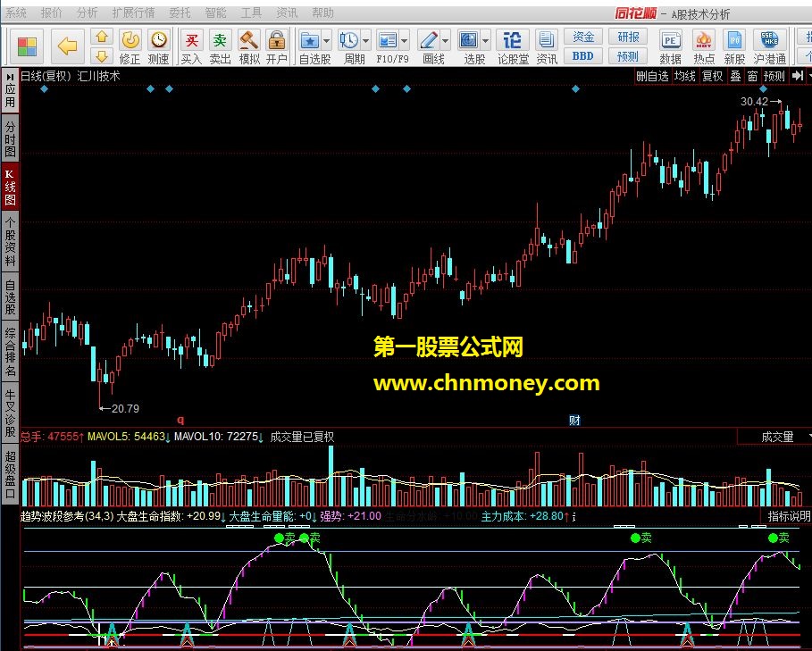Click the 应用 sidebar collapse icon
Image resolution: width=812 pixels, height=651 pixels.
pos(10,77)
